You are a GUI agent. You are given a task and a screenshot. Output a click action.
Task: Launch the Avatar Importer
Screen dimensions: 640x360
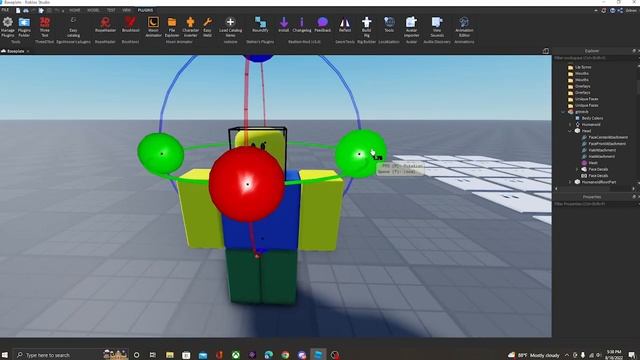click(x=411, y=27)
